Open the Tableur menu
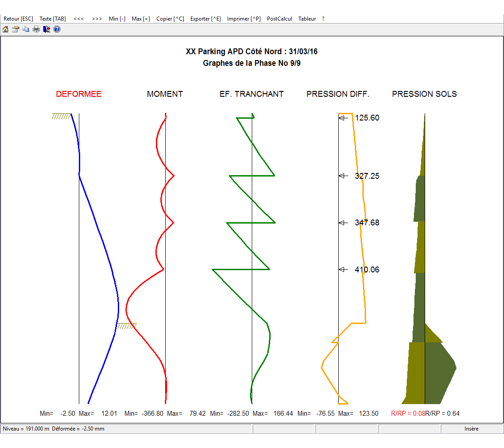The image size is (504, 448). pos(307,19)
